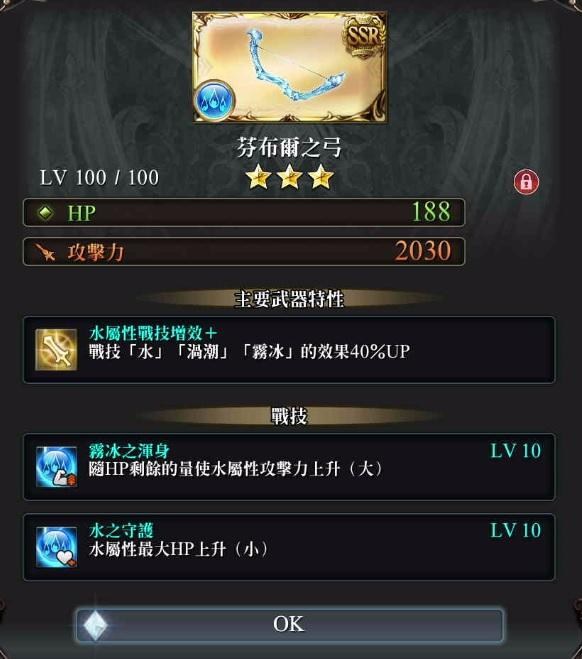This screenshot has height=659, width=582.
Task: Select the 霧冰之渾身 skill title
Action: click(129, 451)
